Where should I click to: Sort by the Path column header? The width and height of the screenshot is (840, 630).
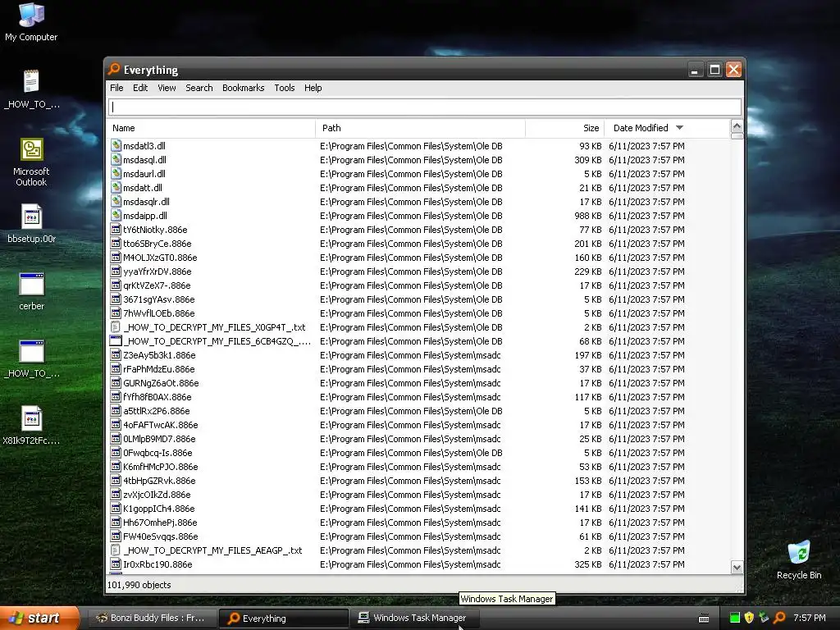[x=421, y=128]
